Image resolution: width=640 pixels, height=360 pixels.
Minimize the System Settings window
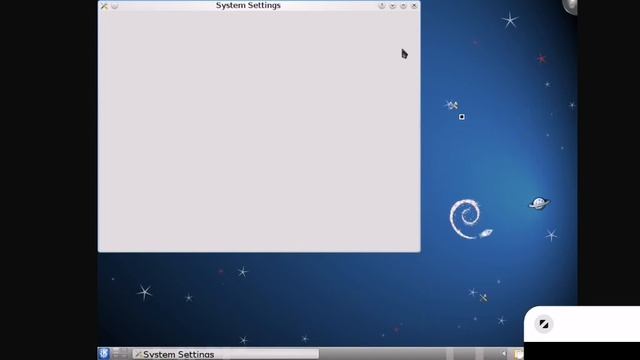[x=393, y=6]
